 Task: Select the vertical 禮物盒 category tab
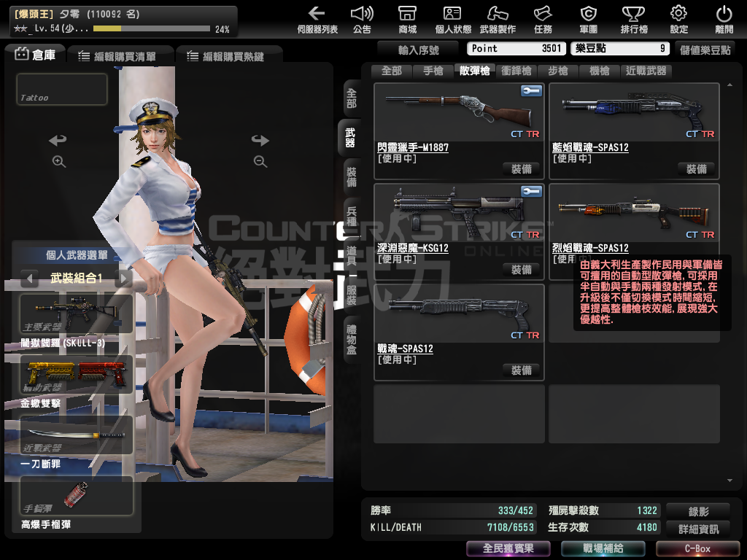(352, 340)
